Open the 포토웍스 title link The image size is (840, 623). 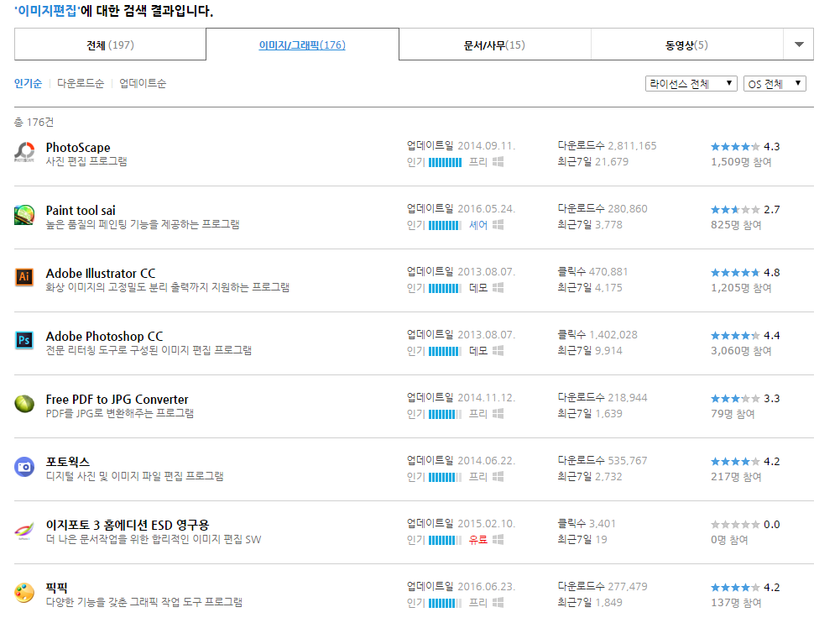[67, 462]
